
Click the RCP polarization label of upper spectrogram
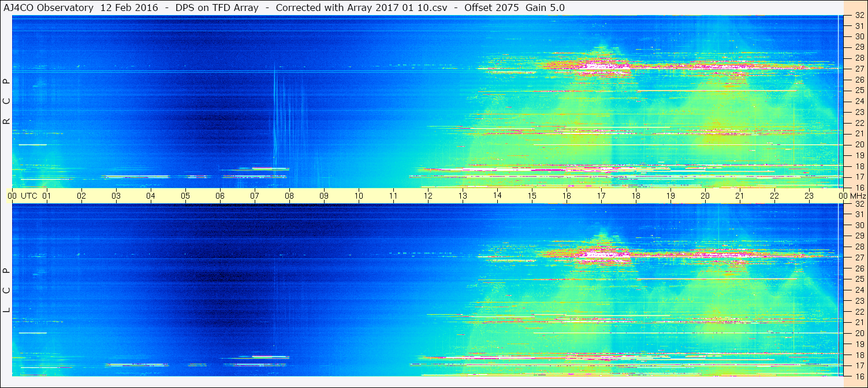(x=6, y=101)
